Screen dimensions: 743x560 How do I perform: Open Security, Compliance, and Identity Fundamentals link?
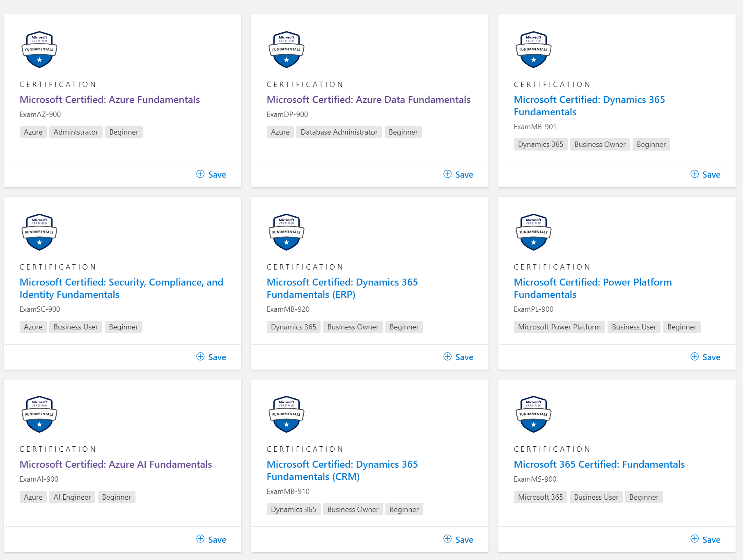(122, 288)
